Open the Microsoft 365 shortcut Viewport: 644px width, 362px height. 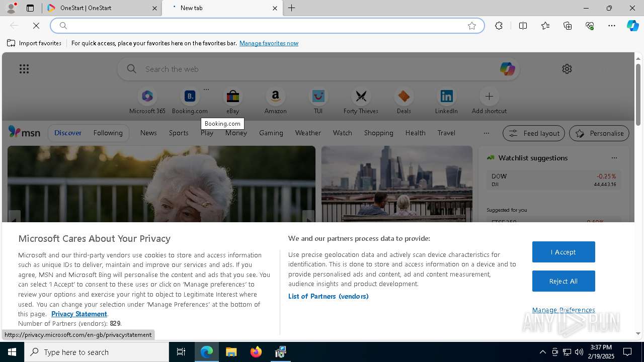pos(147,101)
